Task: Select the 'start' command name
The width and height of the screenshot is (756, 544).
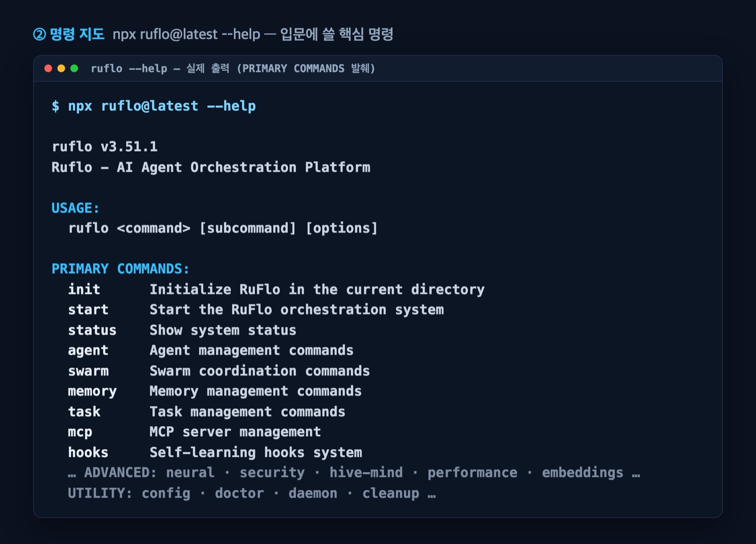Action: coord(89,310)
